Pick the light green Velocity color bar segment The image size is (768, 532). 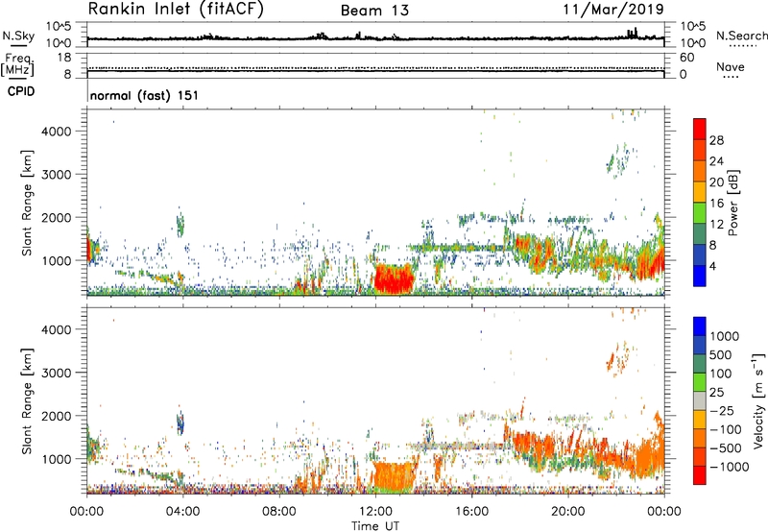700,382
